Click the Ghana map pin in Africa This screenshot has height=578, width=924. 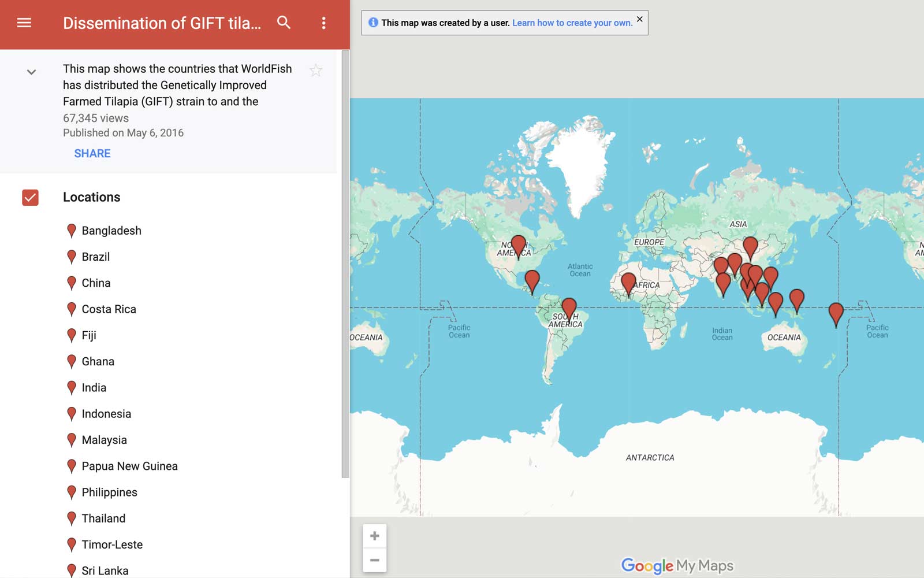[628, 283]
